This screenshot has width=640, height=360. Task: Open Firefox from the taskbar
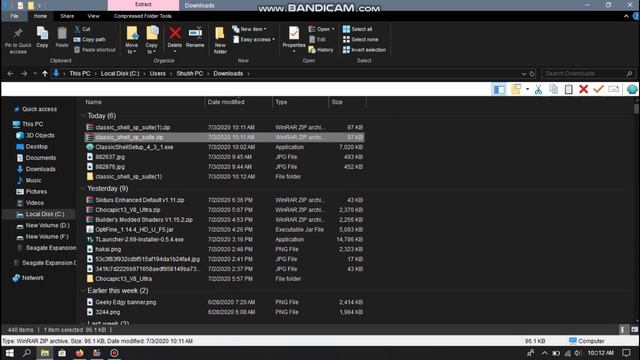point(79,353)
